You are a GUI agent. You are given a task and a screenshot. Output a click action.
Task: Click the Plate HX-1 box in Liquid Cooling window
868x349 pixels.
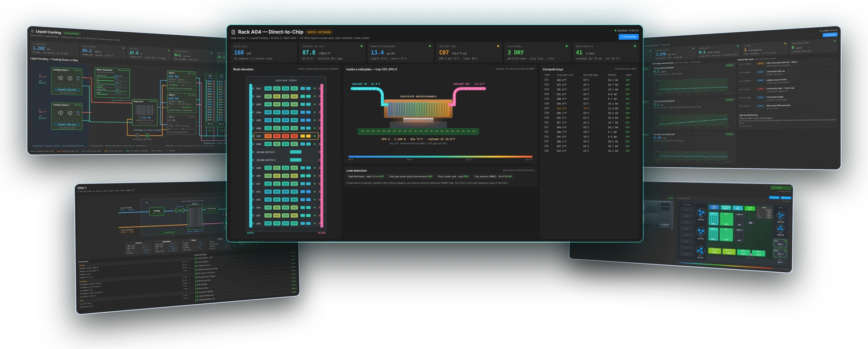click(145, 112)
